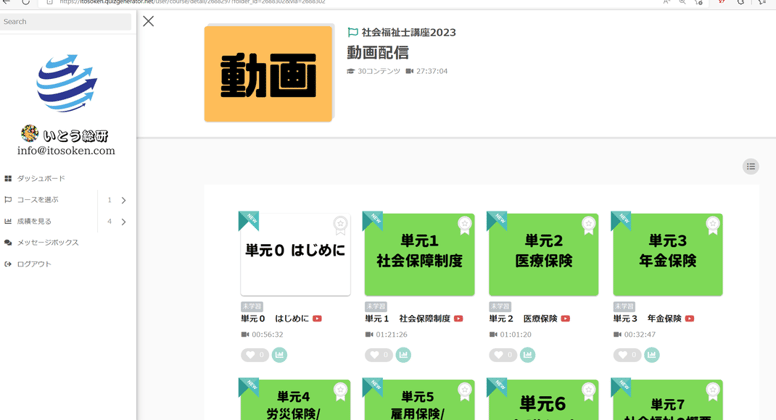Toggle bookmark ribbon on 単元1 社会保障制度 card
Image resolution: width=776 pixels, height=420 pixels.
pos(464,226)
